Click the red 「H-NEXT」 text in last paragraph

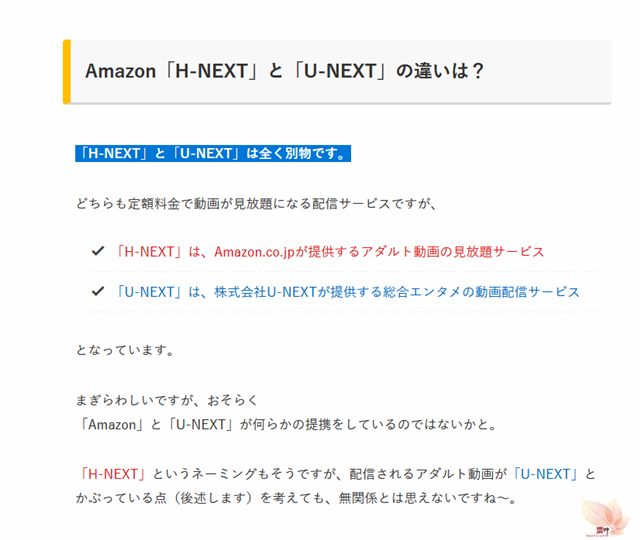112,474
